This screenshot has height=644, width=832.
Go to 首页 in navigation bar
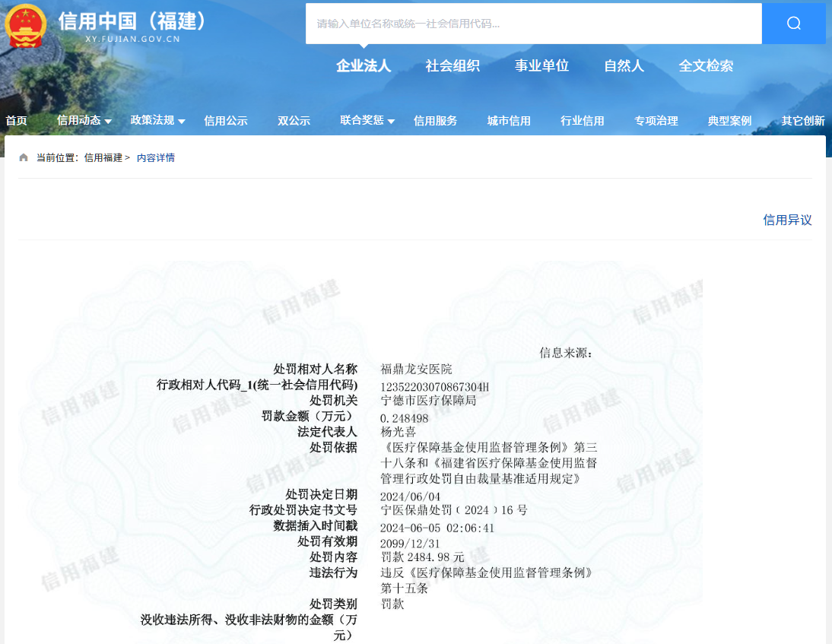[x=16, y=121]
